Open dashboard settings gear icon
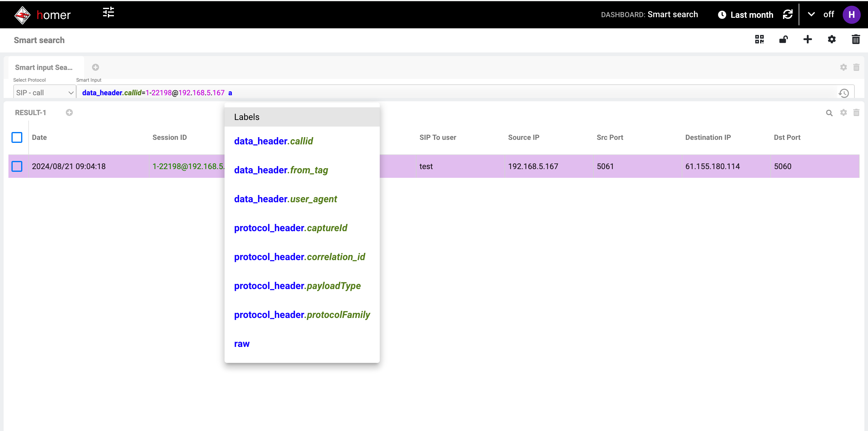 tap(831, 39)
